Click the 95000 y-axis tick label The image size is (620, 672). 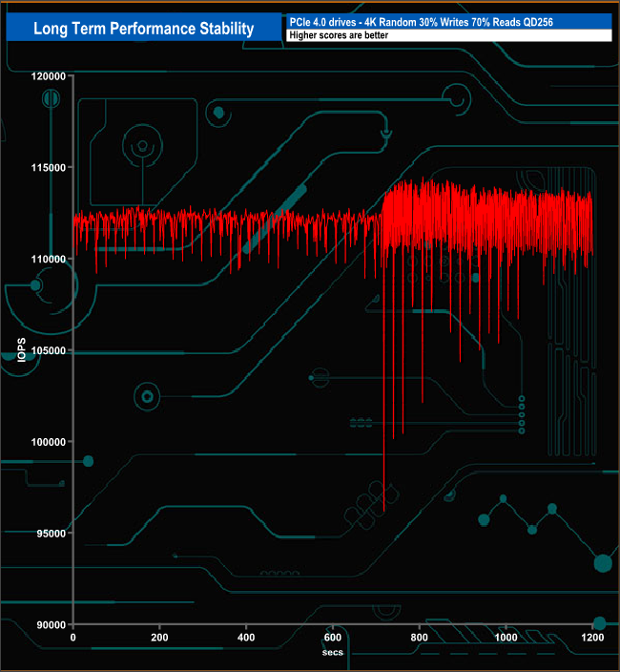[x=48, y=534]
